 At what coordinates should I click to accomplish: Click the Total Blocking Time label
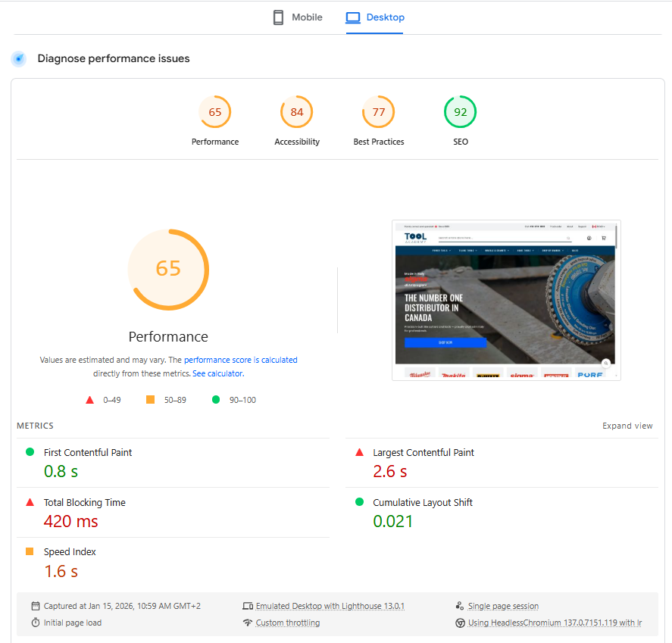click(x=84, y=502)
